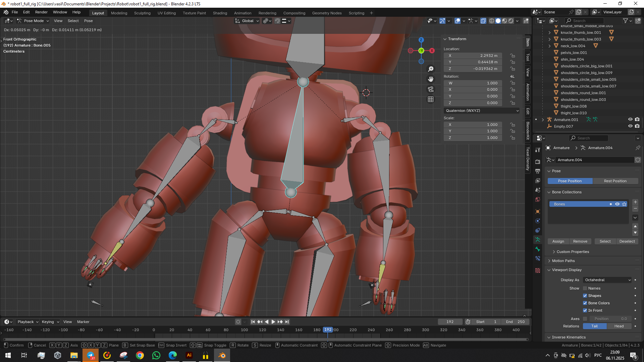Click the Rest Position button
The height and width of the screenshot is (362, 644).
615,181
